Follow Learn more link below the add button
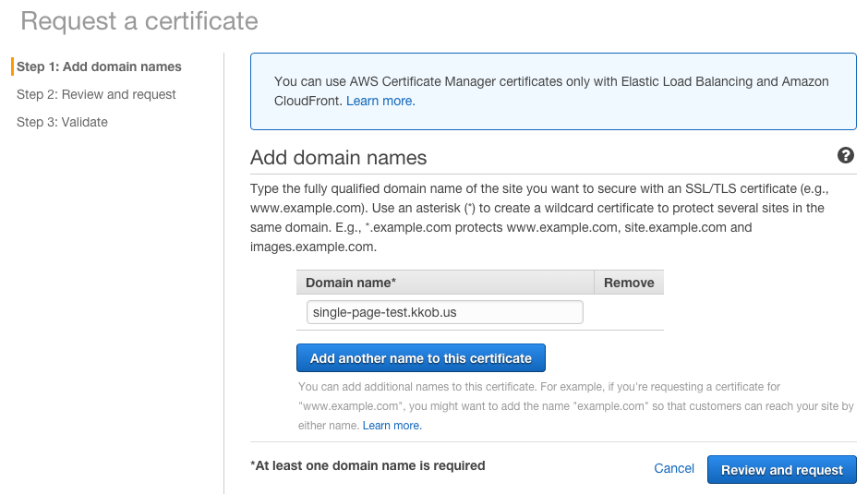The image size is (868, 494). 392,426
